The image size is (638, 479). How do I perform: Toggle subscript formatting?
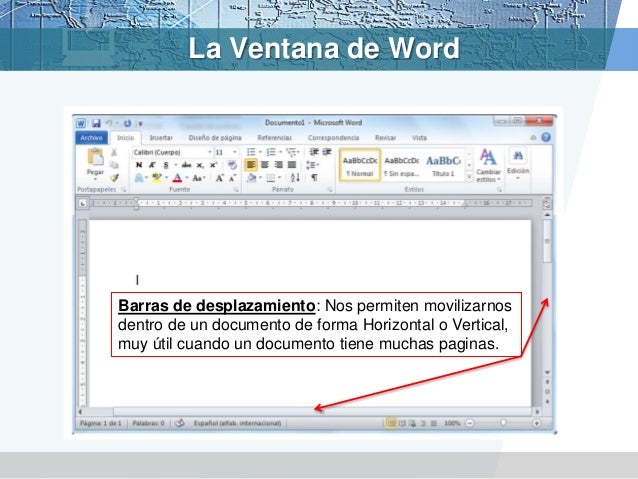pyautogui.click(x=200, y=165)
